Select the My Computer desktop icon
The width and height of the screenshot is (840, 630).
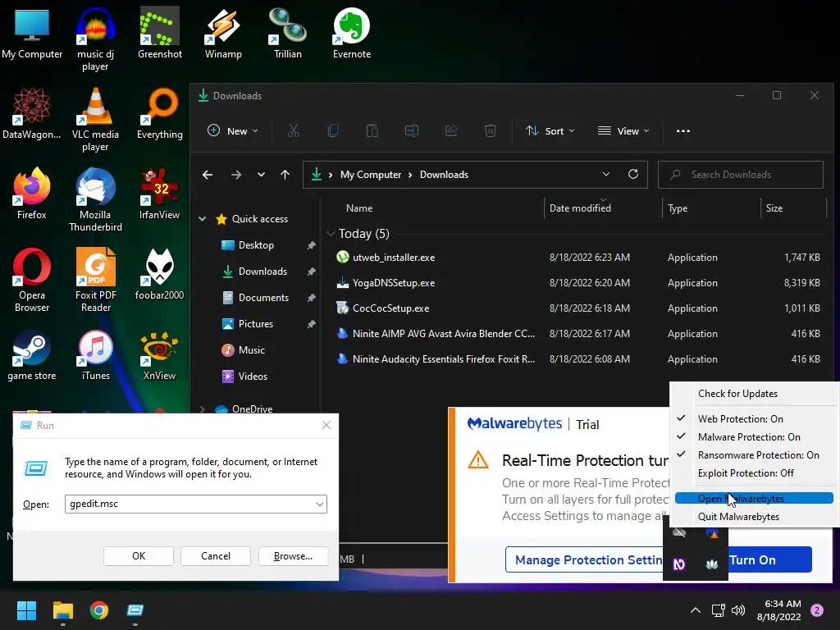(32, 33)
